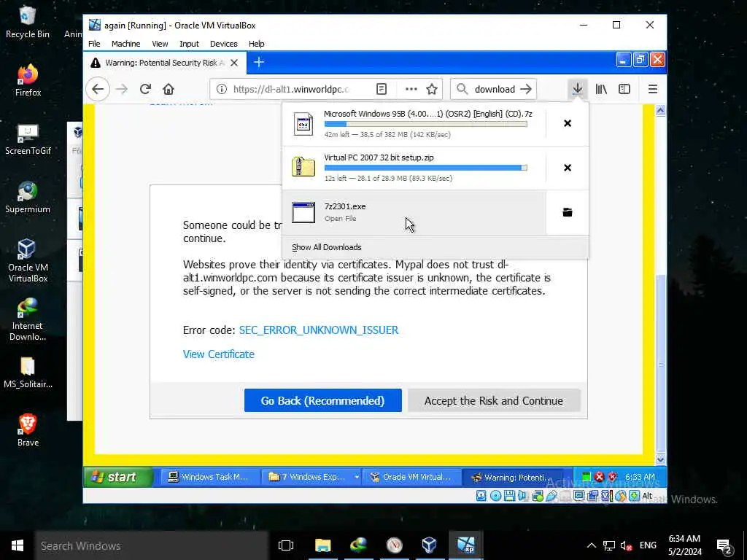This screenshot has width=747, height=560.
Task: Open VirtualBox View menu
Action: pos(160,44)
